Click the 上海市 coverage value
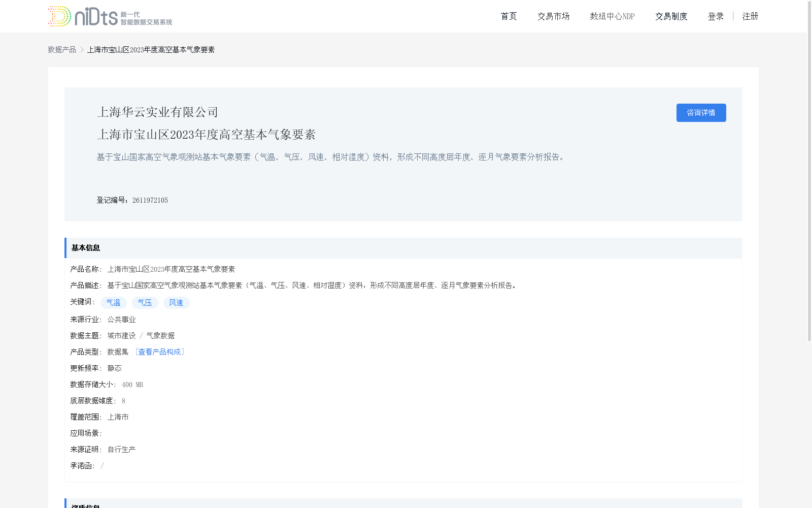Viewport: 812px width, 508px height. (x=118, y=417)
